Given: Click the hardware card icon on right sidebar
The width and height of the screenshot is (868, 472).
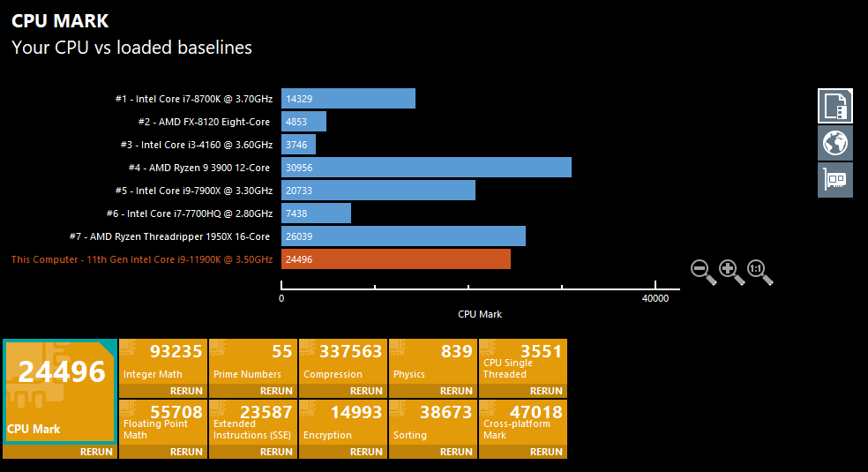Looking at the screenshot, I should pos(834,180).
